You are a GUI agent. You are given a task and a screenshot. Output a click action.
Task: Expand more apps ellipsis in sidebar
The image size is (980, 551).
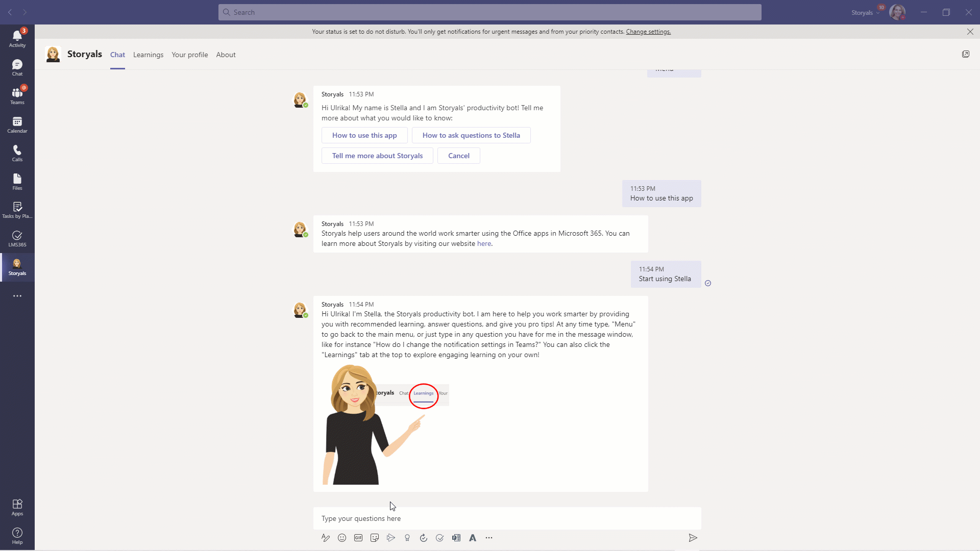pos(17,296)
